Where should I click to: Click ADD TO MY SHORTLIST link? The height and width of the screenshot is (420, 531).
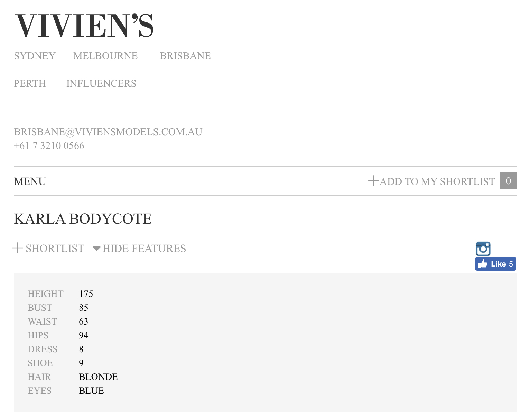437,181
